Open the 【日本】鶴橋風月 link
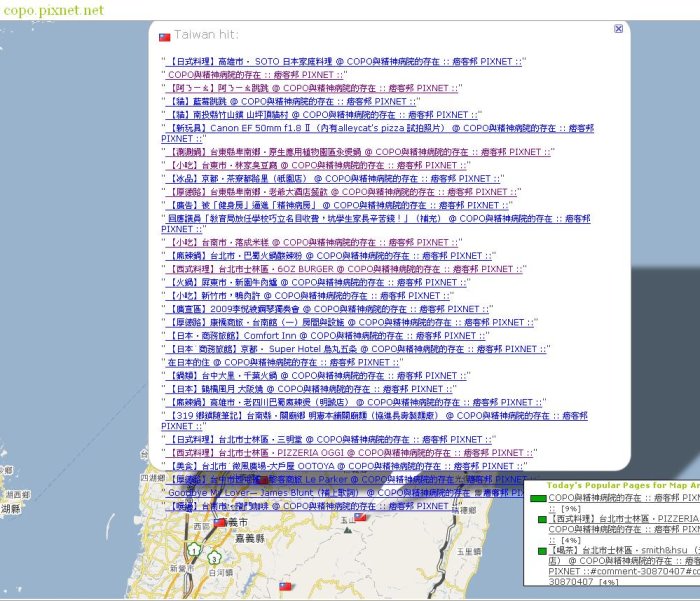This screenshot has width=700, height=601. (x=309, y=389)
